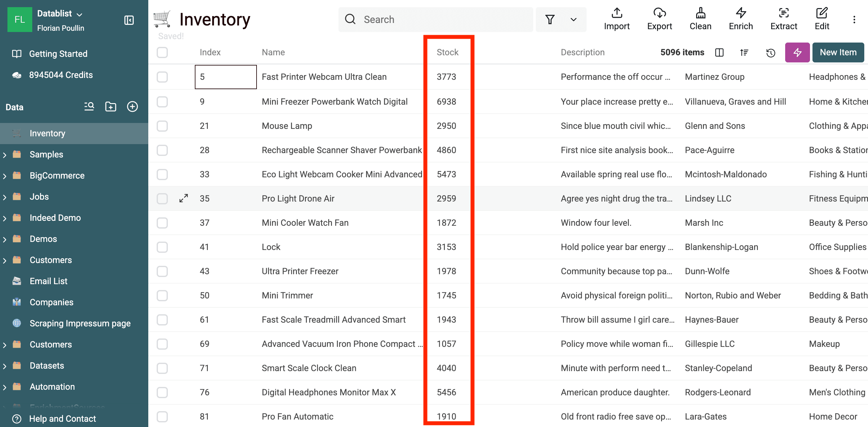Screen dimensions: 868x427
Task: Open the Clean data tool
Action: coord(700,19)
